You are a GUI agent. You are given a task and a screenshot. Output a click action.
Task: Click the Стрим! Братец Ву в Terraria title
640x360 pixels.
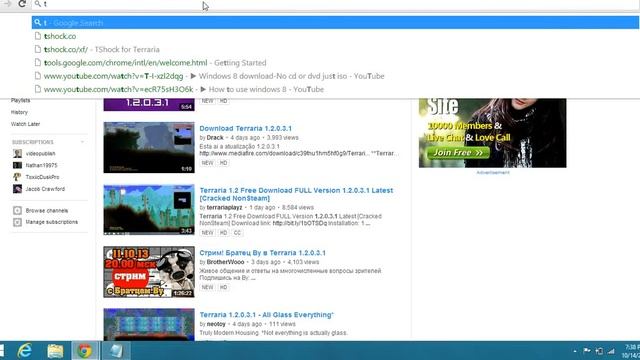coord(262,253)
